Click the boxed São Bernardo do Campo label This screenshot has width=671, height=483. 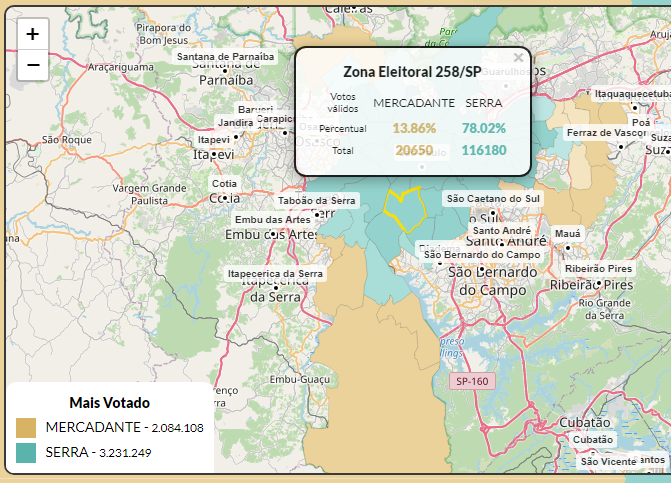482,255
